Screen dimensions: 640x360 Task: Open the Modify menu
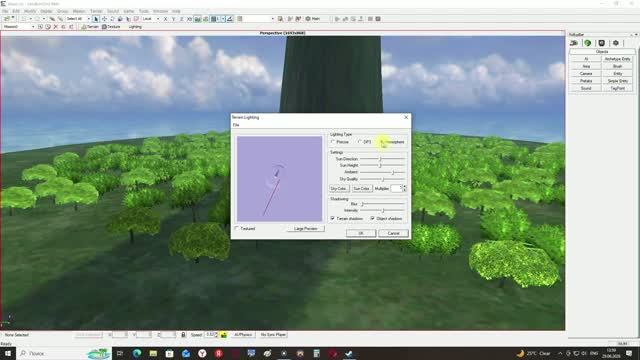click(30, 11)
